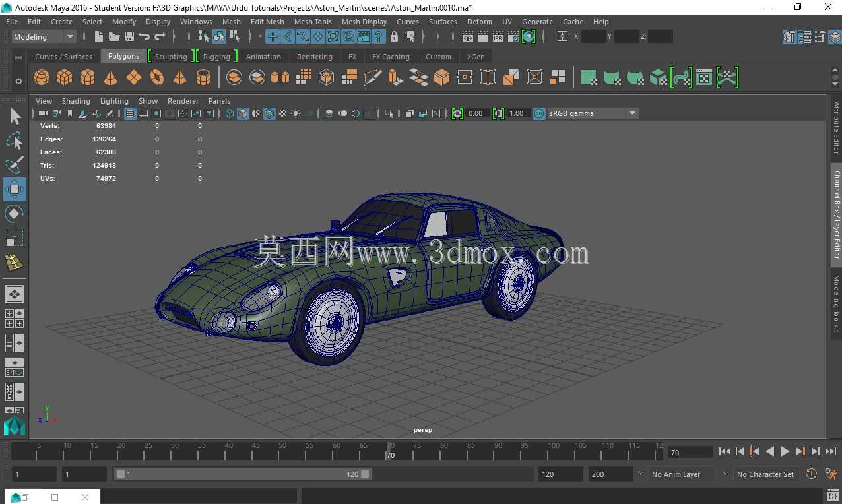Switch to the Curves / Surfaces shelf tab
Viewport: 842px width, 504px height.
click(x=64, y=57)
